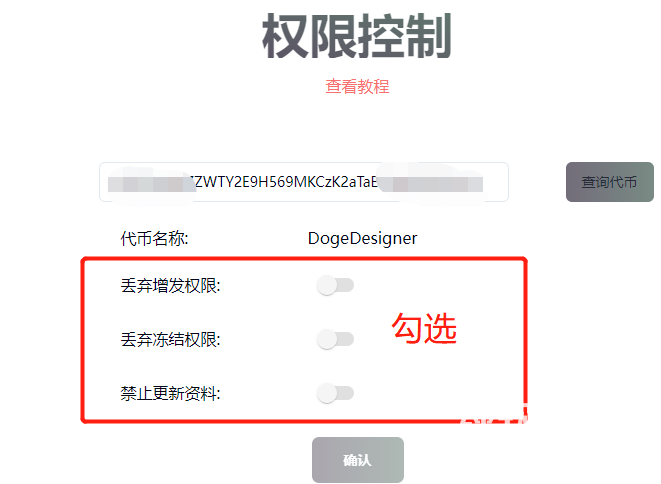Click the red 勾选 annotation text
This screenshot has width=661, height=484.
coord(424,328)
